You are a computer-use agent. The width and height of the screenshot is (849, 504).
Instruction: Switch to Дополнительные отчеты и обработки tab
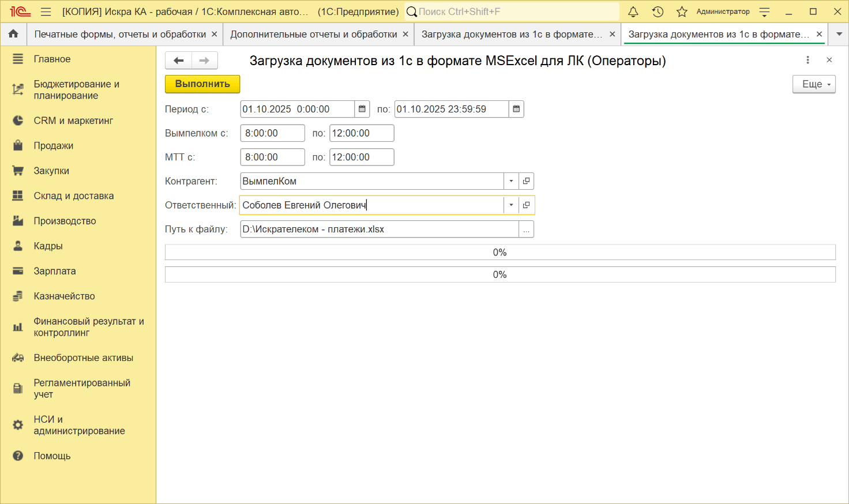(313, 35)
